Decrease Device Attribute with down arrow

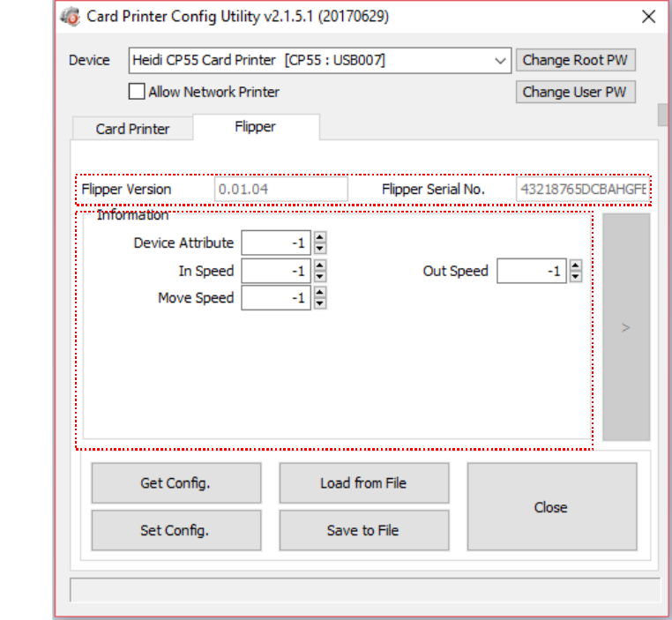coord(320,249)
